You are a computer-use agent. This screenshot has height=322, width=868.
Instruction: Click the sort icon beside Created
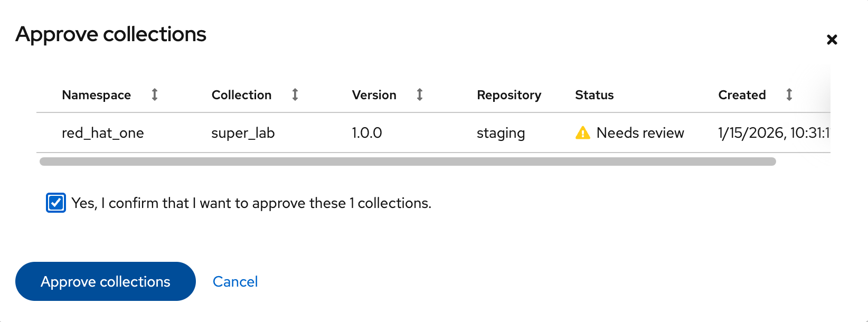789,95
